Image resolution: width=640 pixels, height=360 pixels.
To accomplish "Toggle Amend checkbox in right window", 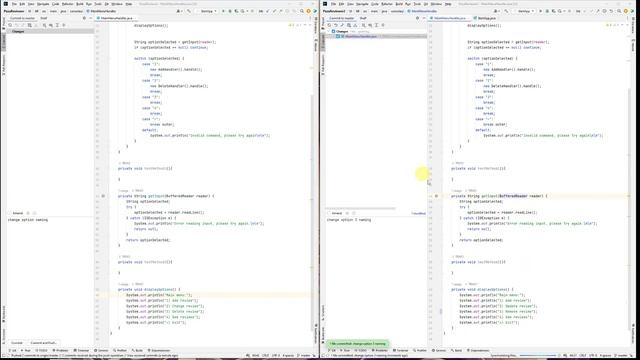I will point(329,213).
